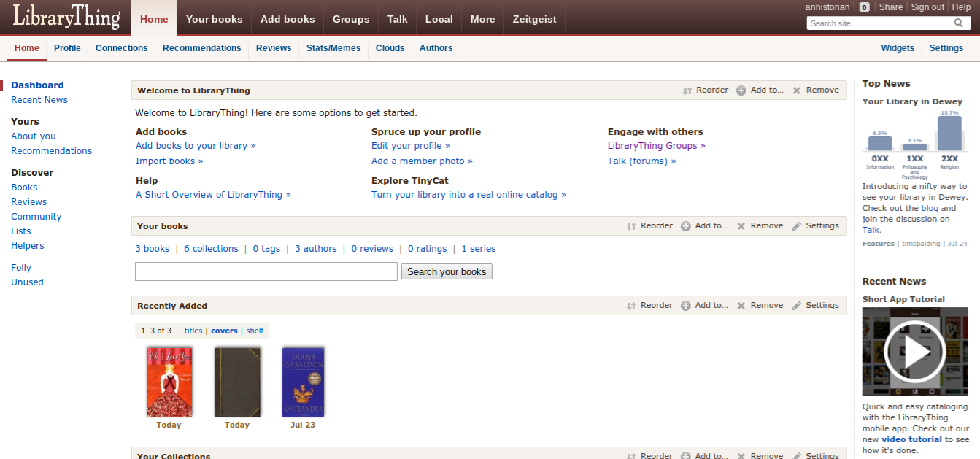
Task: Open A Short Overview of LibraryThing
Action: 213,195
